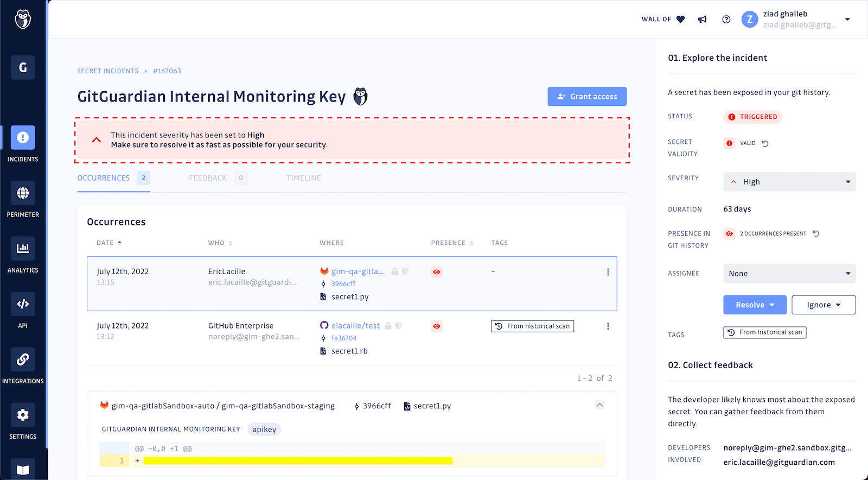The width and height of the screenshot is (868, 480).
Task: Open row actions menu for GitHub Enterprise occurrence
Action: point(608,326)
